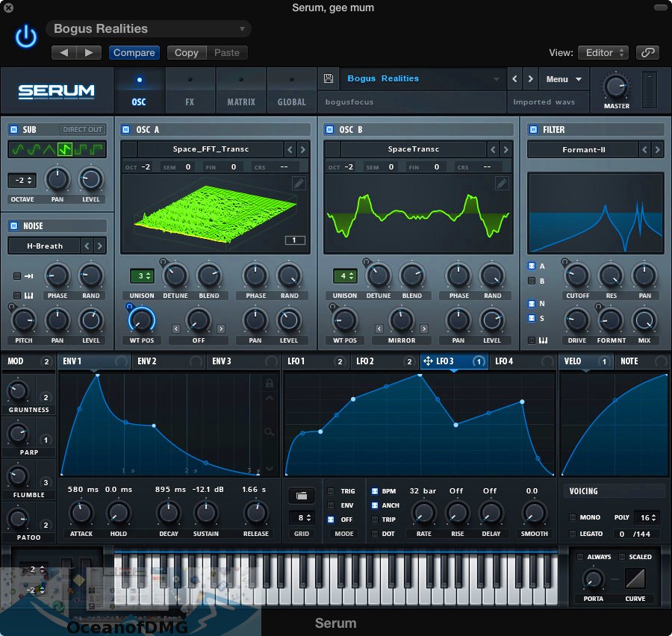This screenshot has height=636, width=672.
Task: Select the LFO 1 tab
Action: point(315,361)
